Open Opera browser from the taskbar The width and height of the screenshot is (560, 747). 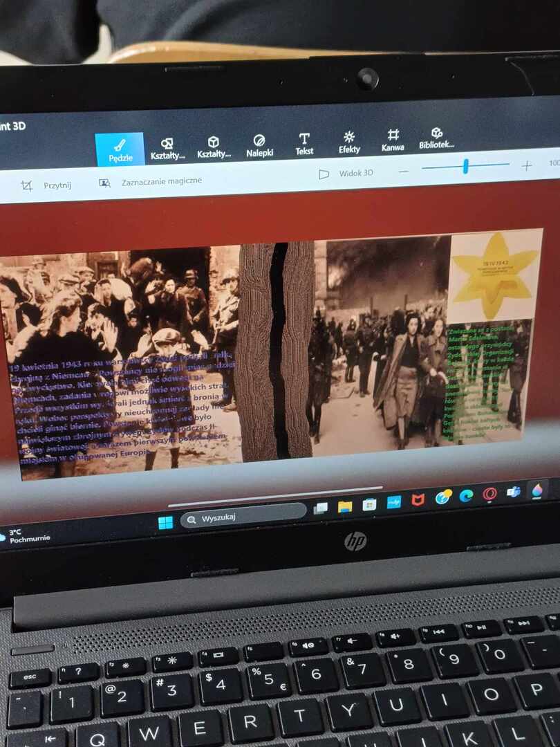(x=490, y=494)
